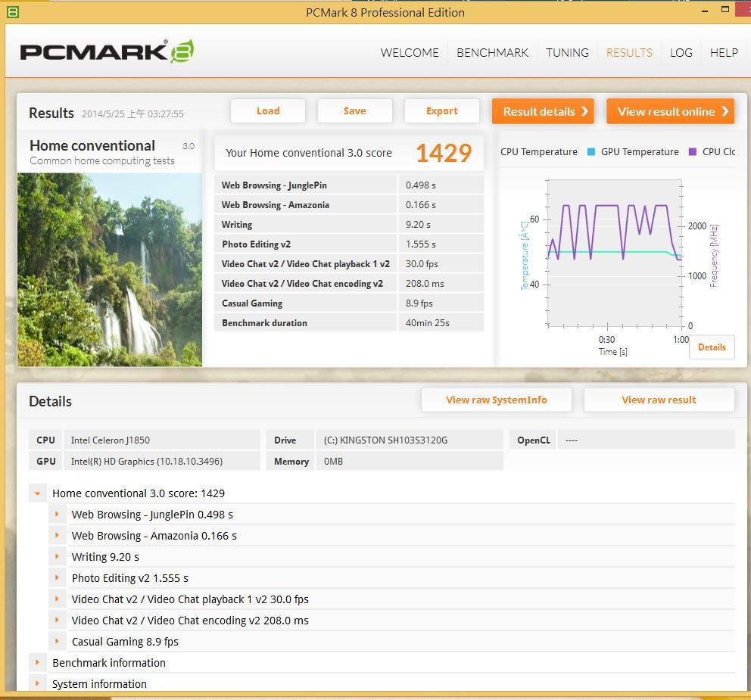The image size is (751, 700).
Task: Click Intel(R) HD Graphics GPU value
Action: click(x=162, y=461)
